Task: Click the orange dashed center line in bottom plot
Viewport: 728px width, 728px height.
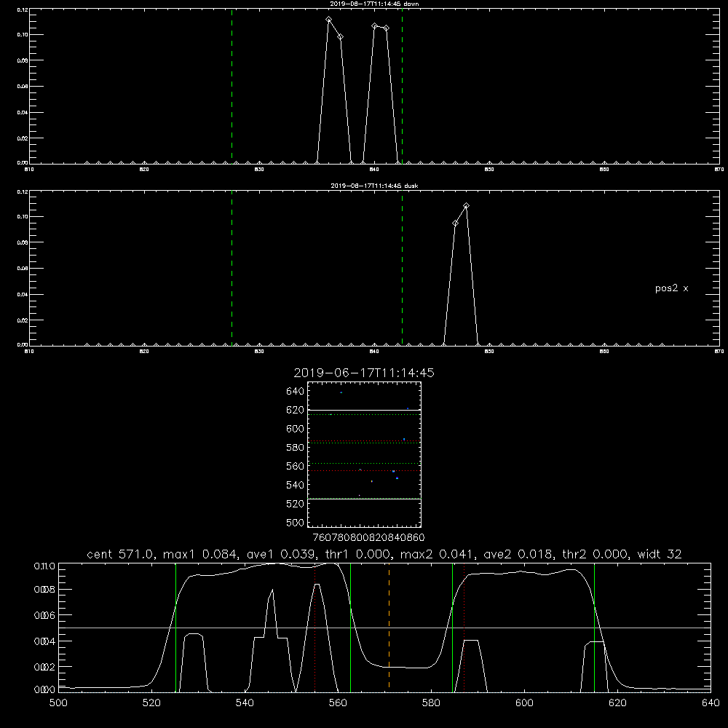Action: [x=389, y=628]
